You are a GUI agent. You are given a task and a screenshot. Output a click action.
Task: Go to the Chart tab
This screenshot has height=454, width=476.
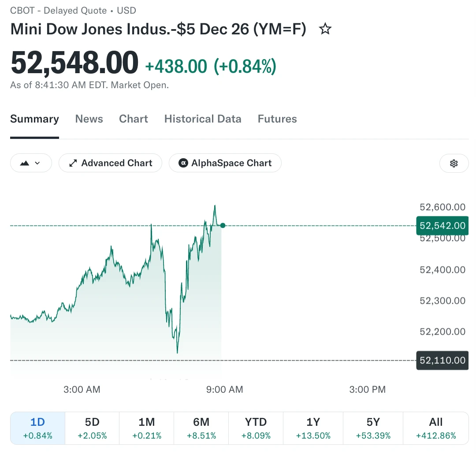click(x=134, y=119)
